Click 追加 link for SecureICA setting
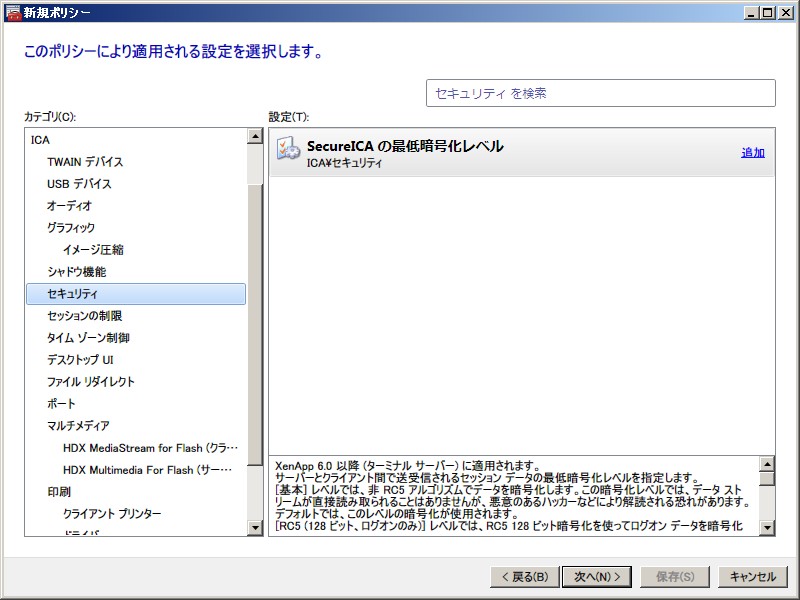800x600 pixels. click(x=752, y=153)
